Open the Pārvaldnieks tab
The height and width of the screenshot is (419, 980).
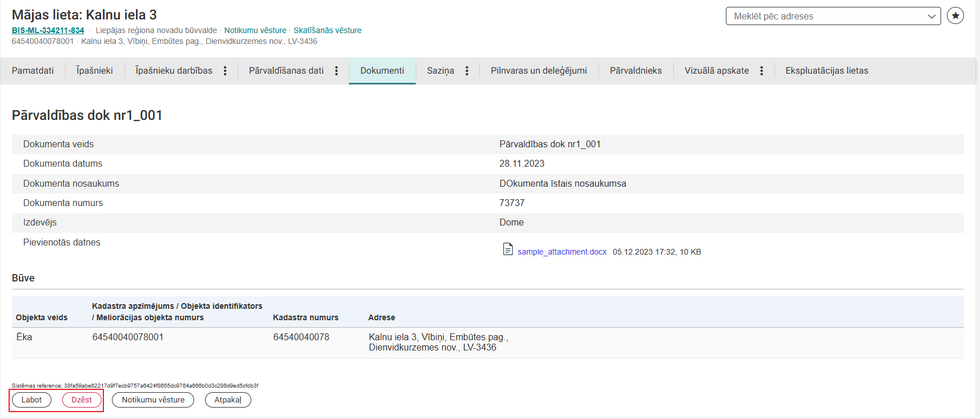636,71
